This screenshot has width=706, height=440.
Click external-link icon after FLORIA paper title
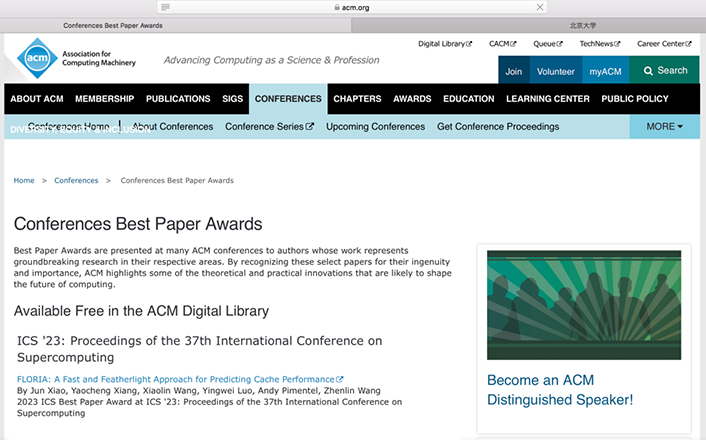click(x=340, y=380)
